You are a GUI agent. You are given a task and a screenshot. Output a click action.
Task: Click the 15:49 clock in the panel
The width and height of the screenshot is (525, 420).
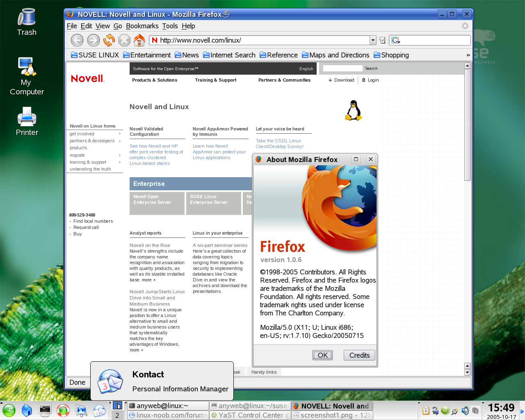pos(501,407)
